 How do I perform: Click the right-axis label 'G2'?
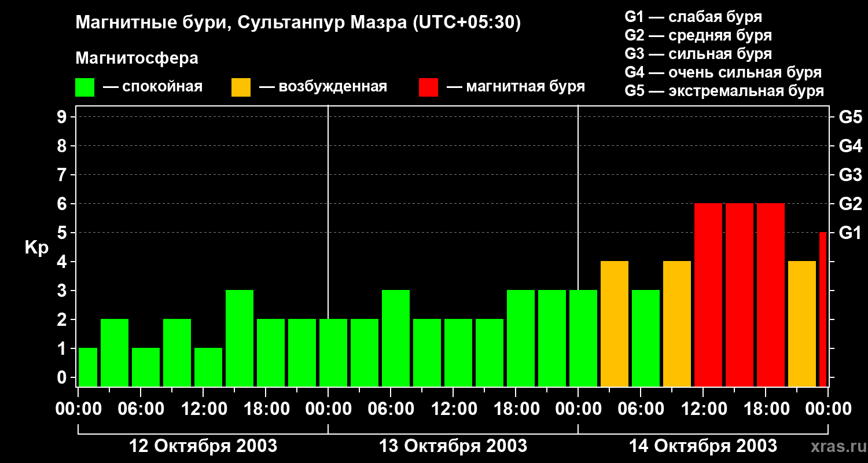(850, 204)
